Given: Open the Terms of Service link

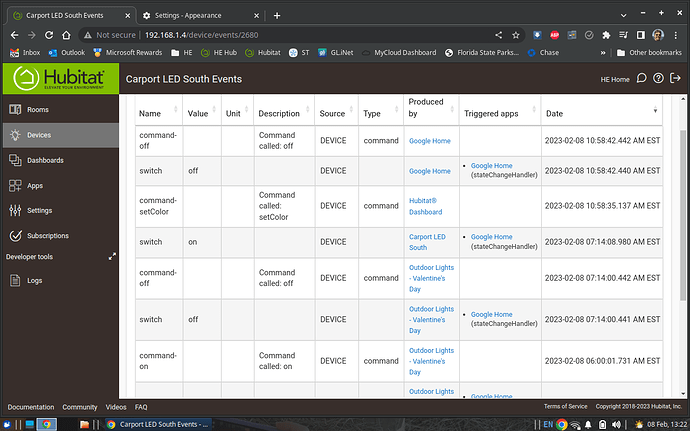Looking at the screenshot, I should (x=565, y=406).
